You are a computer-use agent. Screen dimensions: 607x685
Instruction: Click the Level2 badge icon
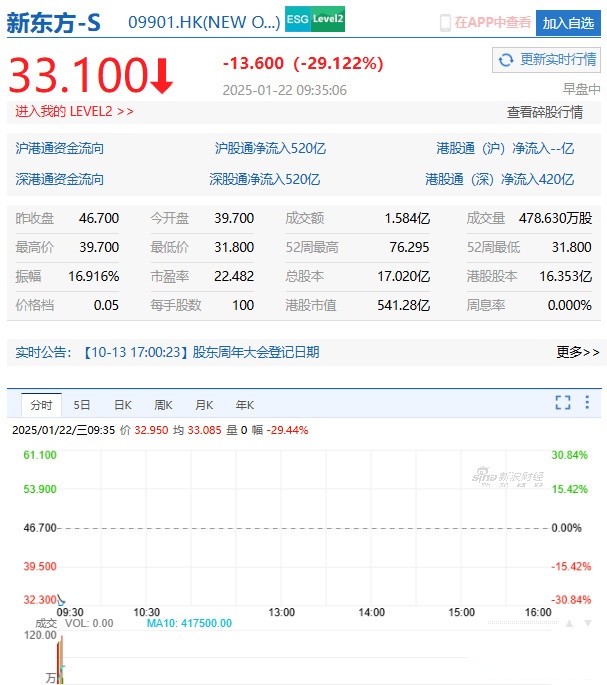328,19
